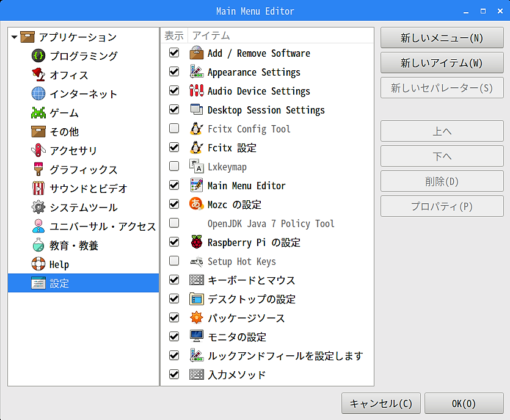This screenshot has height=420, width=510.
Task: Select the プログラミング category icon
Action: [38, 56]
